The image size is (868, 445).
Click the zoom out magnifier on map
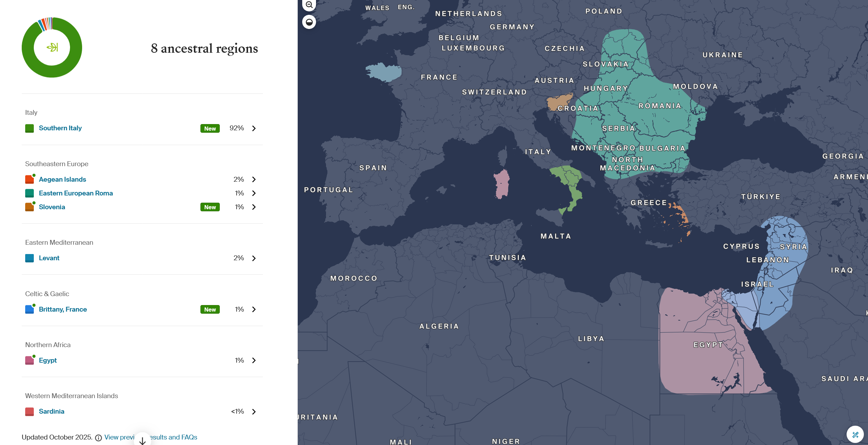tap(309, 5)
